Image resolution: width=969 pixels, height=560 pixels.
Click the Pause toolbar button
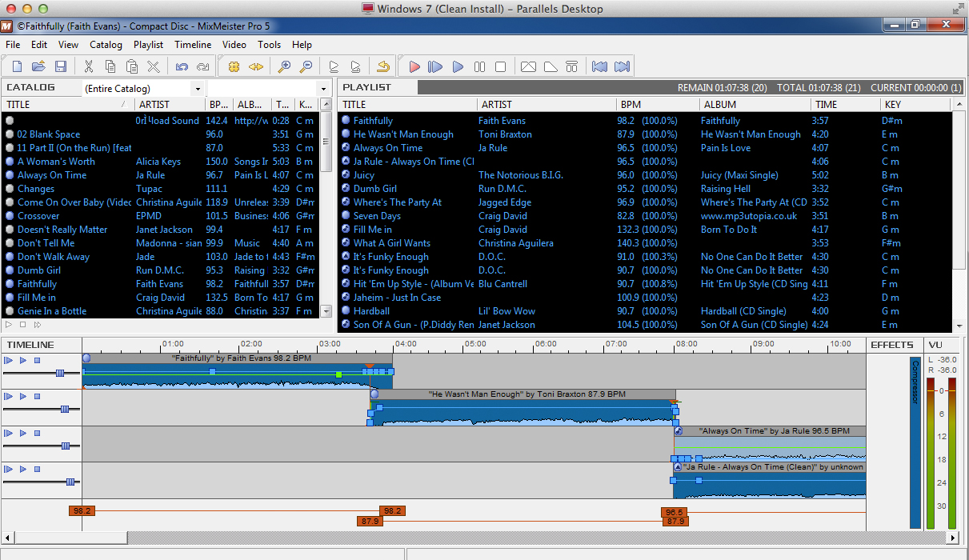[479, 66]
